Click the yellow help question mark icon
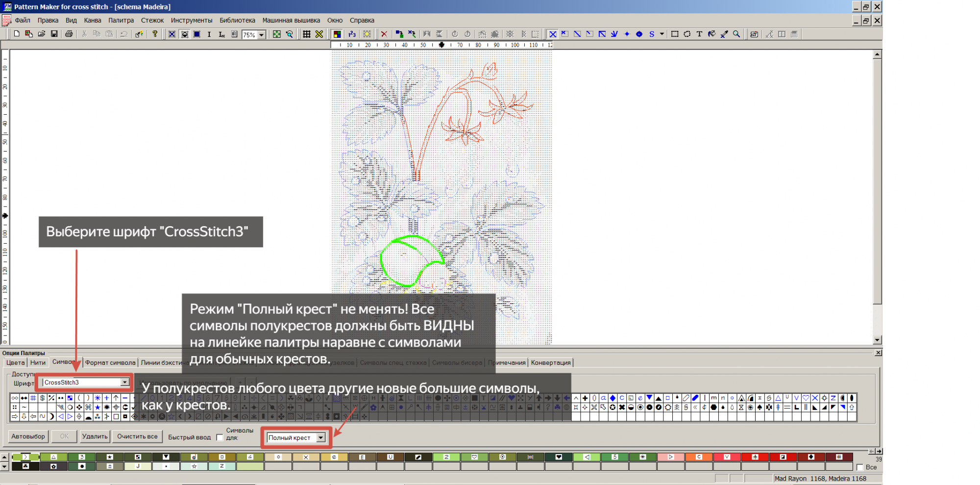980x485 pixels. click(155, 34)
